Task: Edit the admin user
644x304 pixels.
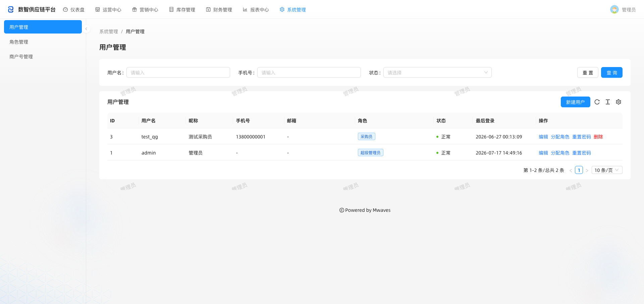Action: [x=543, y=153]
